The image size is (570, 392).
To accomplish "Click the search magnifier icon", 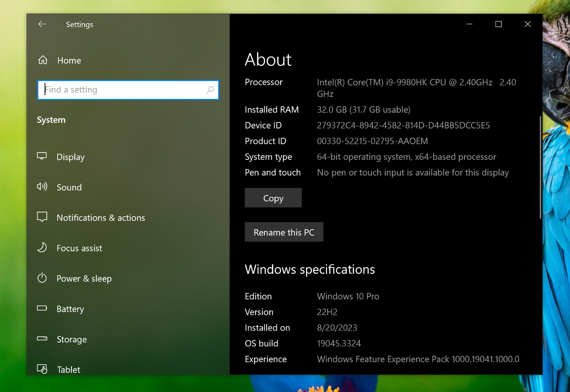I will point(210,90).
